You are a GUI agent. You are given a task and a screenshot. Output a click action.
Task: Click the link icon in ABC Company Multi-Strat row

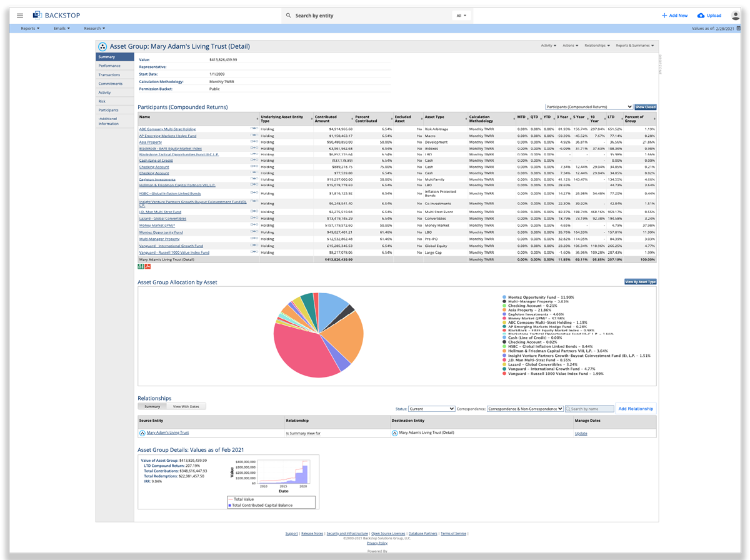254,128
